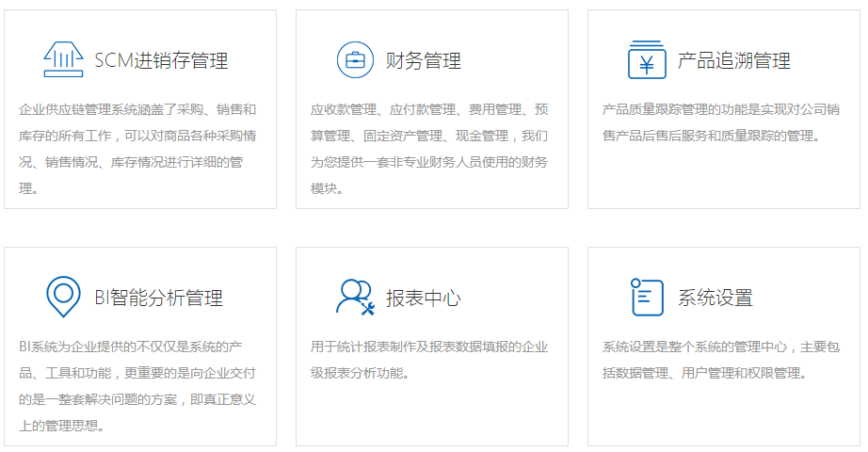Open the 报表中心 heading
The height and width of the screenshot is (452, 868).
point(424,299)
